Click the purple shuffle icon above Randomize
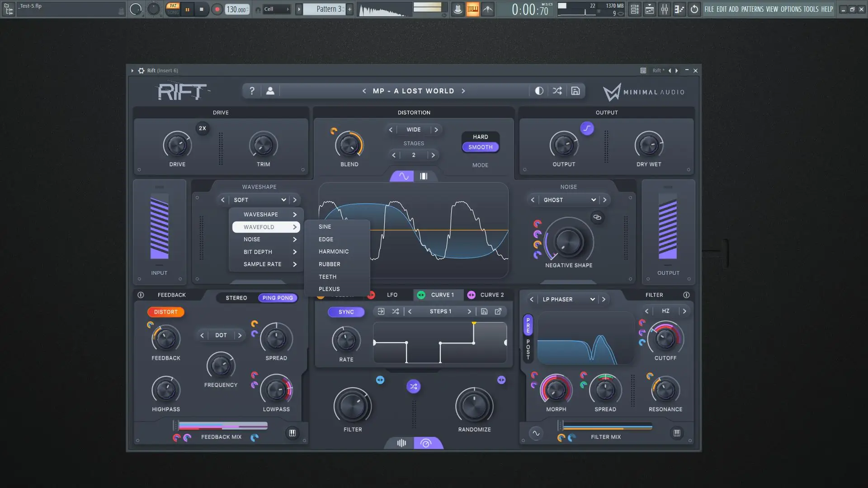The height and width of the screenshot is (488, 868). [413, 386]
